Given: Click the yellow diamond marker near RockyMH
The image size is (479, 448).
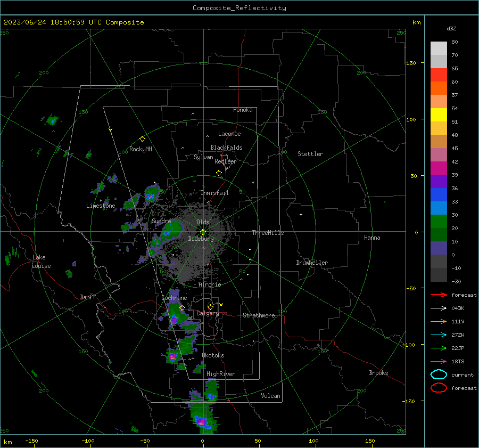Looking at the screenshot, I should pyautogui.click(x=142, y=139).
